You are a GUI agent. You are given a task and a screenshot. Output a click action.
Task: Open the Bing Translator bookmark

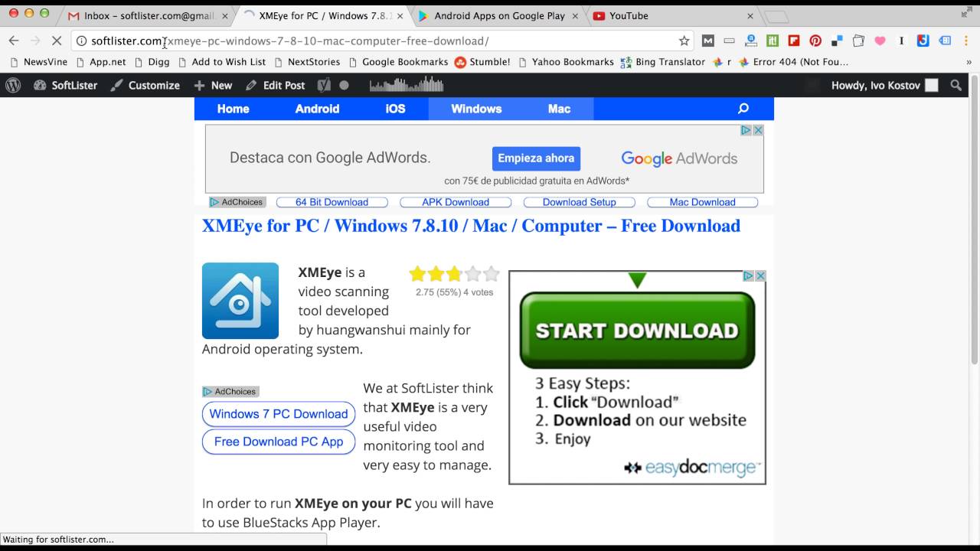point(663,62)
